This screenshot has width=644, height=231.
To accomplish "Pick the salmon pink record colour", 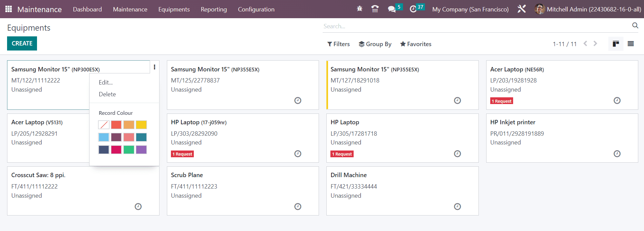I will (x=129, y=137).
